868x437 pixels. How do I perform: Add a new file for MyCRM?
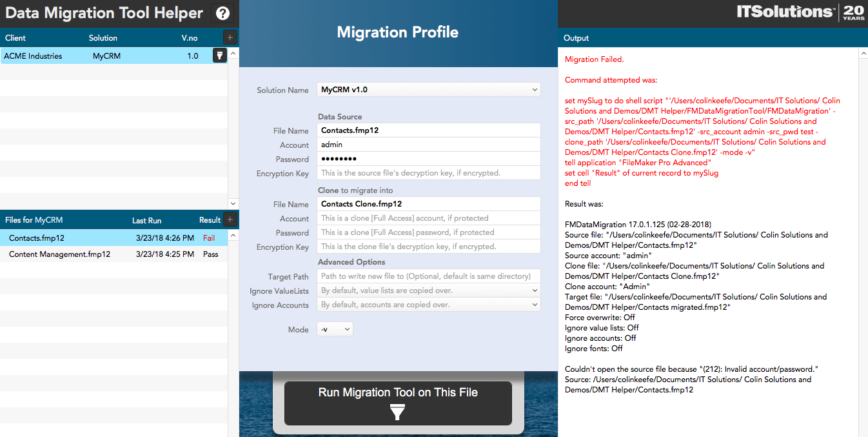point(230,219)
